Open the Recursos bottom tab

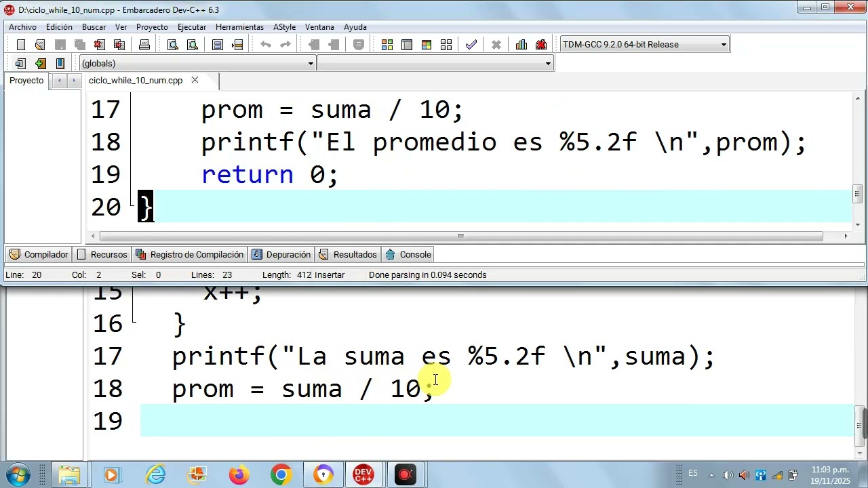coord(102,255)
